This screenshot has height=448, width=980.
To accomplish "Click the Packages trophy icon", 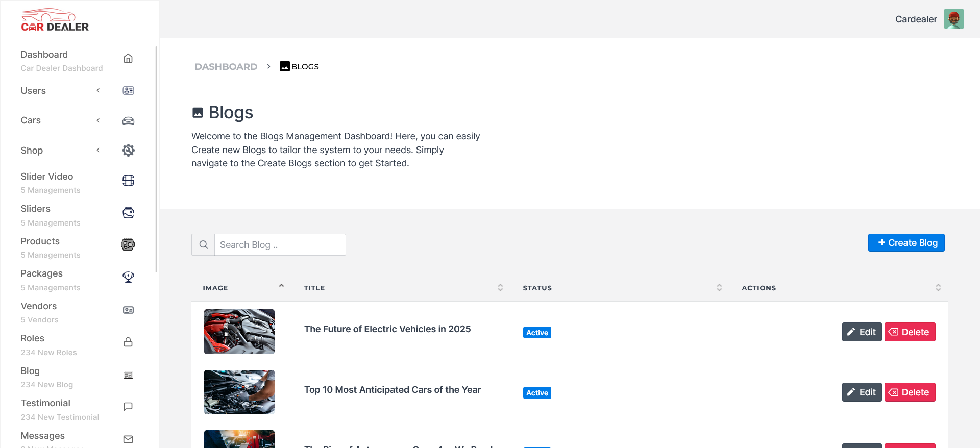I will (128, 277).
